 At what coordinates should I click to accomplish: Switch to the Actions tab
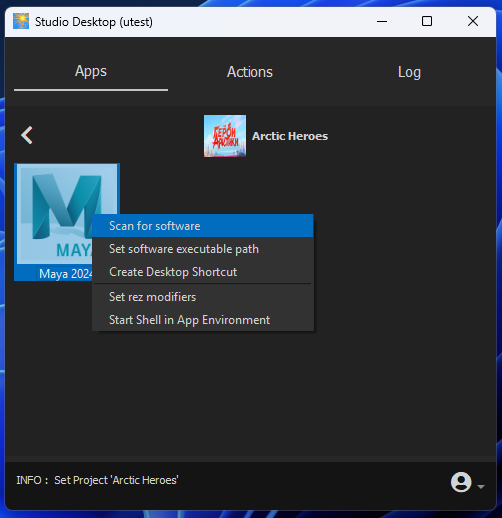click(250, 72)
